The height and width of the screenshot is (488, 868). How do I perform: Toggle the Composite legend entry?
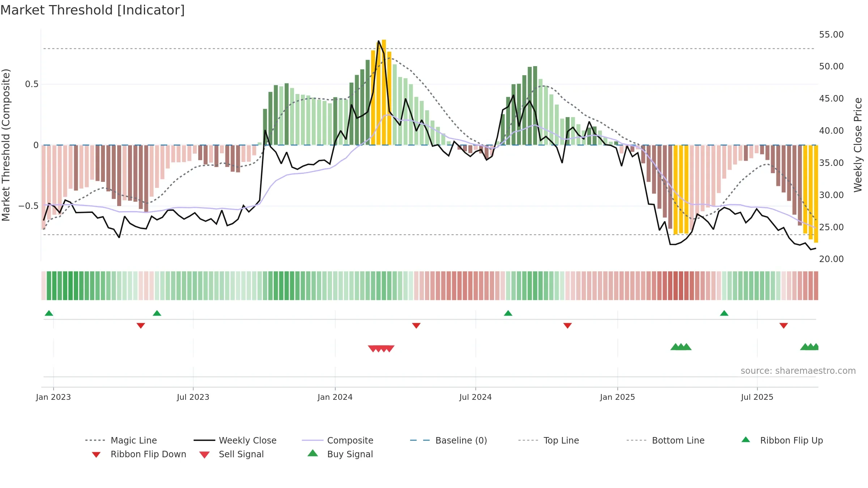tap(337, 440)
